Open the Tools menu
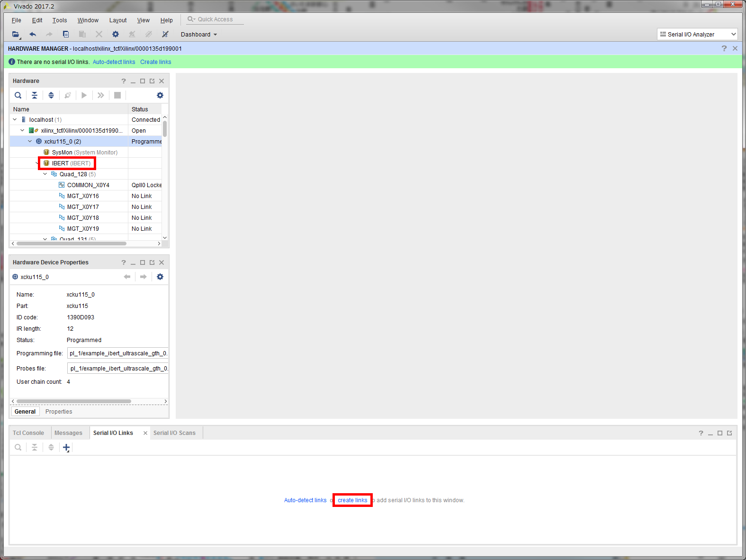Image resolution: width=746 pixels, height=560 pixels. pyautogui.click(x=60, y=20)
